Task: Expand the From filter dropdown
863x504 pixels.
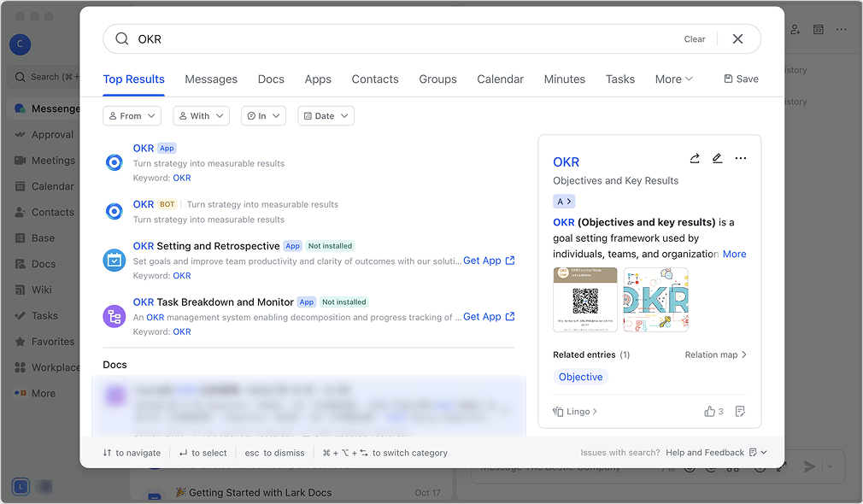Action: click(132, 116)
